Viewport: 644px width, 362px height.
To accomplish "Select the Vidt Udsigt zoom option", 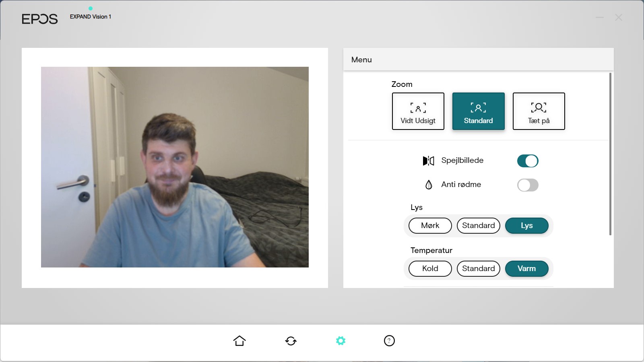I will click(x=418, y=111).
